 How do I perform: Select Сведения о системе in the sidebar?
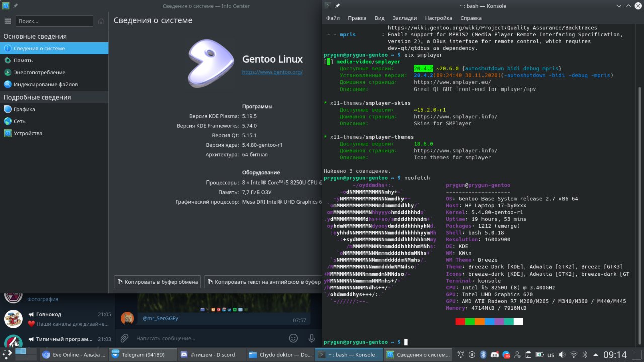[x=54, y=48]
